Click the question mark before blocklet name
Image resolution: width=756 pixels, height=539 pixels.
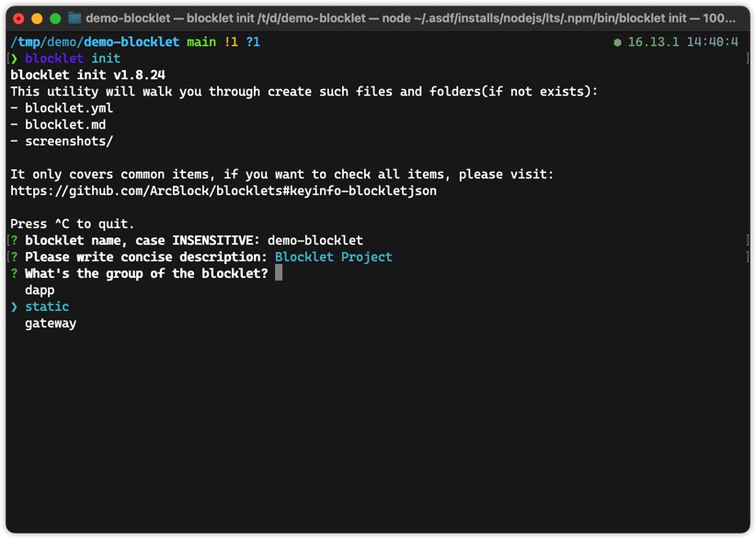click(14, 241)
